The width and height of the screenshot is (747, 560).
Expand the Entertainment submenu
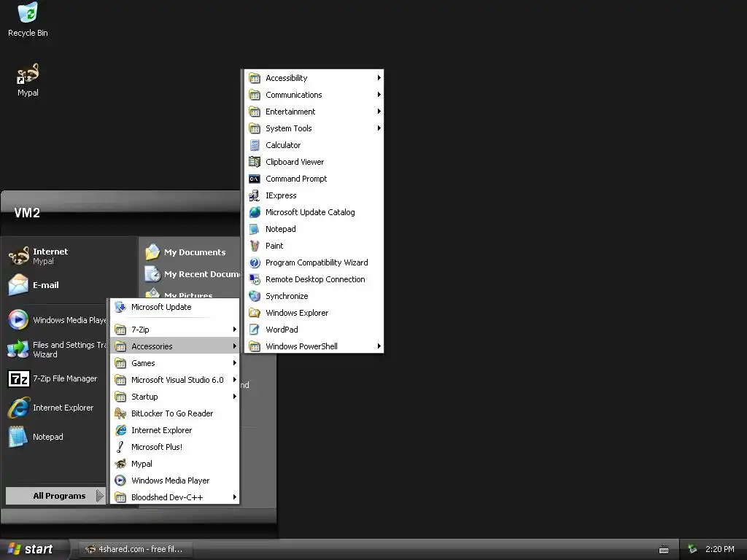(314, 112)
